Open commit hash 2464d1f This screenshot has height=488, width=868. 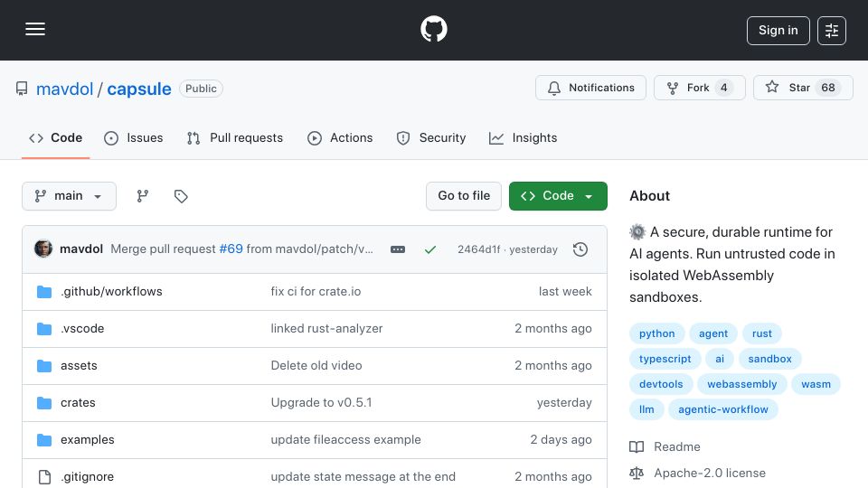click(479, 249)
